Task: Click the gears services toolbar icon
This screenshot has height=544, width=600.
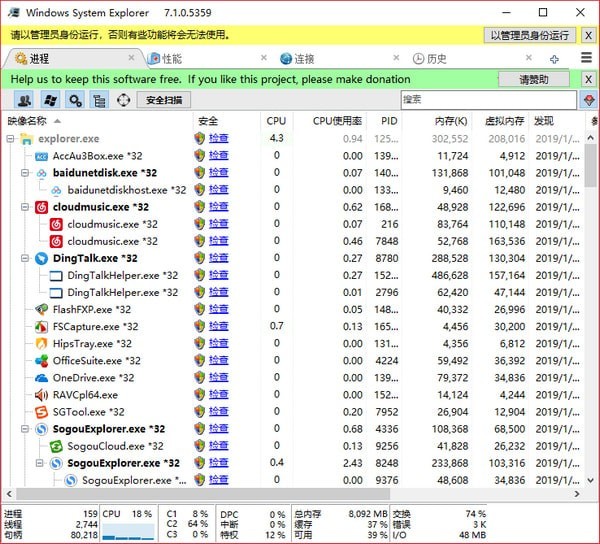Action: pos(74,100)
